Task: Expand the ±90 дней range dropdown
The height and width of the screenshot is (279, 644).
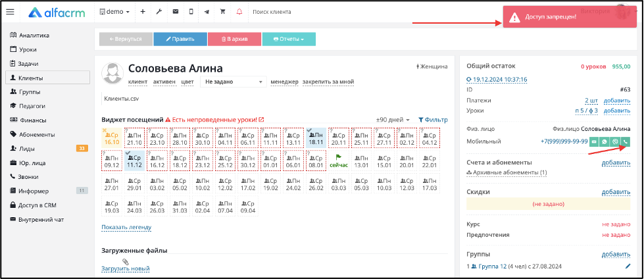Action: pyautogui.click(x=393, y=120)
